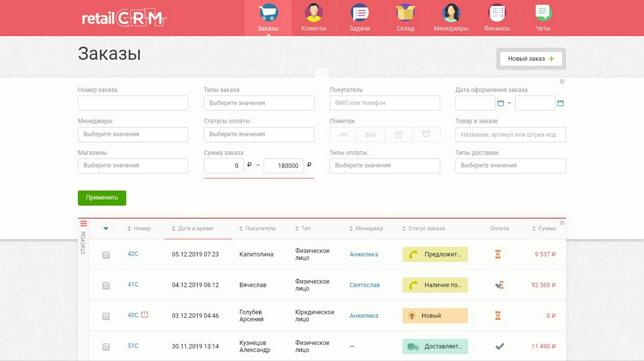This screenshot has height=361, width=644.
Task: Toggle the VIP mark filter
Action: coord(343,134)
